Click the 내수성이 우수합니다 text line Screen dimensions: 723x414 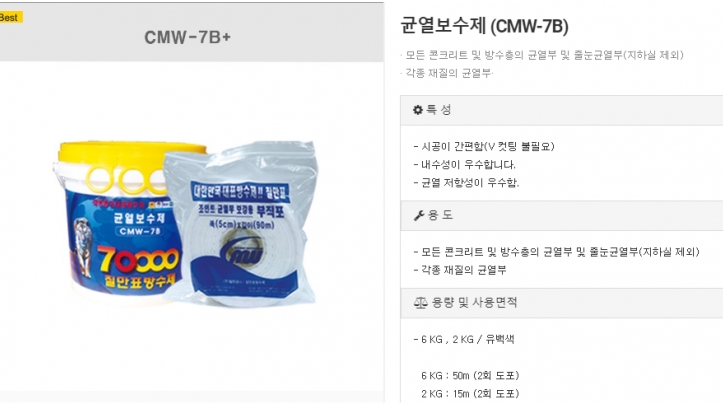point(464,165)
